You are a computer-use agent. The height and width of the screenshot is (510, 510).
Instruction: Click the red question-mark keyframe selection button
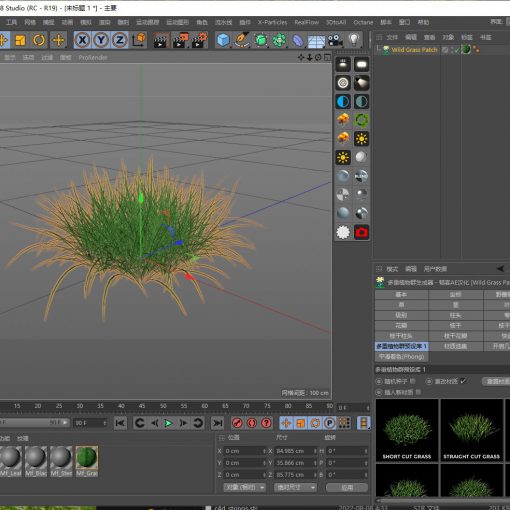pos(266,423)
